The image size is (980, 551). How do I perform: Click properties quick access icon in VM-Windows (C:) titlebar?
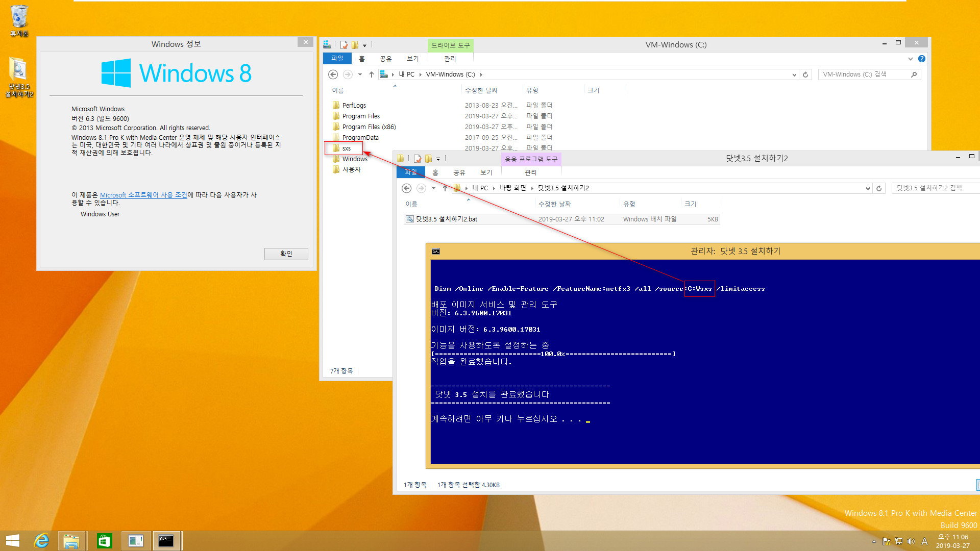pyautogui.click(x=344, y=45)
